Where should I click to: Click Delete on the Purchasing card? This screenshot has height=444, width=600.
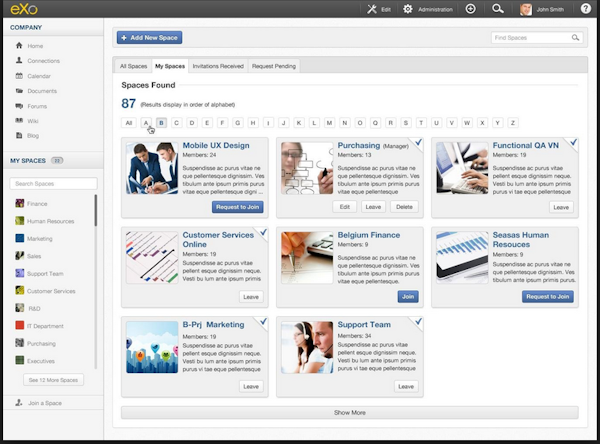coord(404,207)
